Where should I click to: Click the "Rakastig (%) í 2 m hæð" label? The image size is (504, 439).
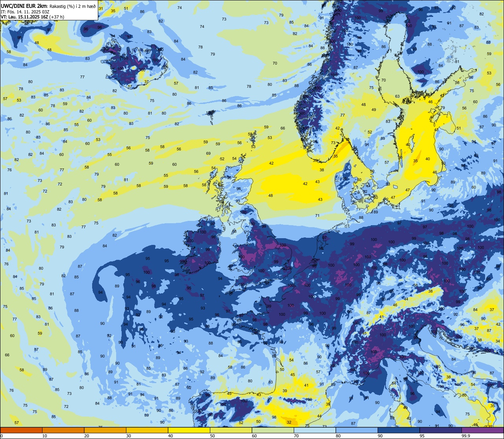[72, 6]
